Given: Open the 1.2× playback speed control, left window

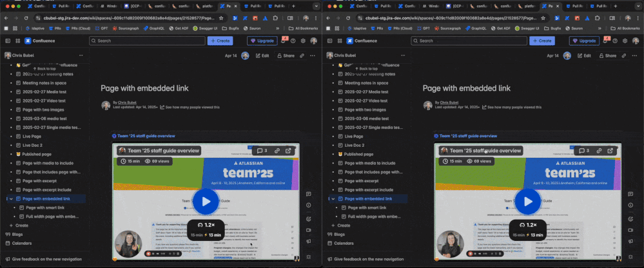Looking at the screenshot, I should point(206,225).
